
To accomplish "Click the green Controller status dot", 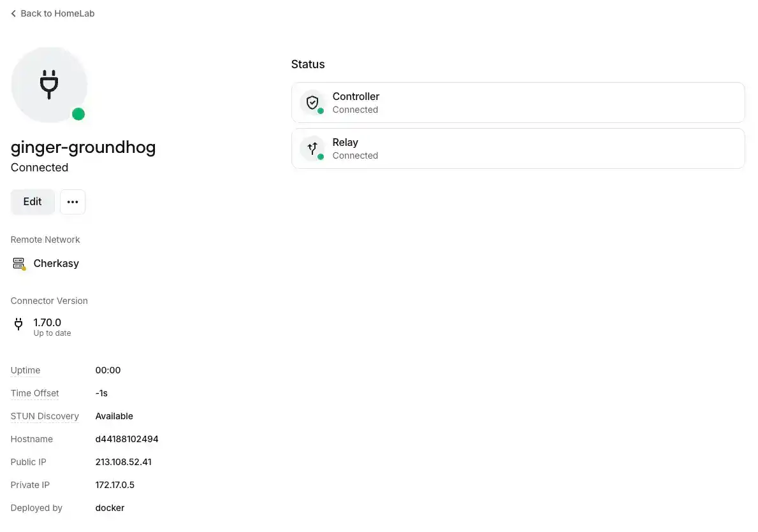I will tap(320, 110).
